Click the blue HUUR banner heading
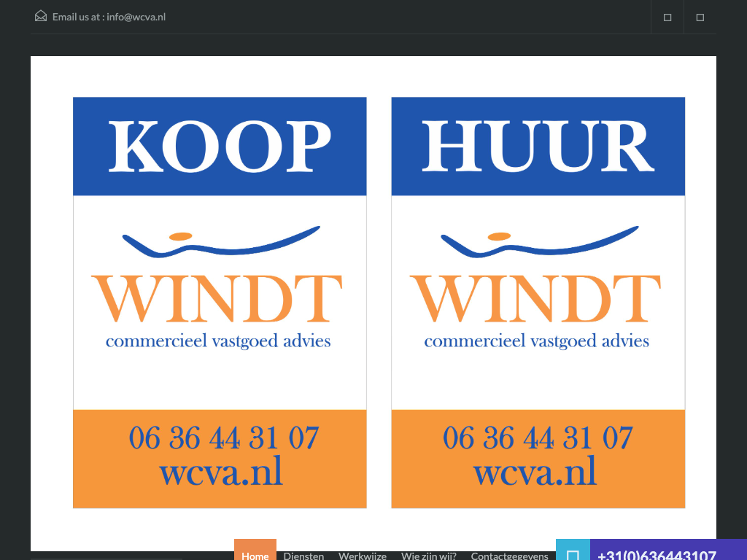This screenshot has width=747, height=560. click(x=538, y=147)
